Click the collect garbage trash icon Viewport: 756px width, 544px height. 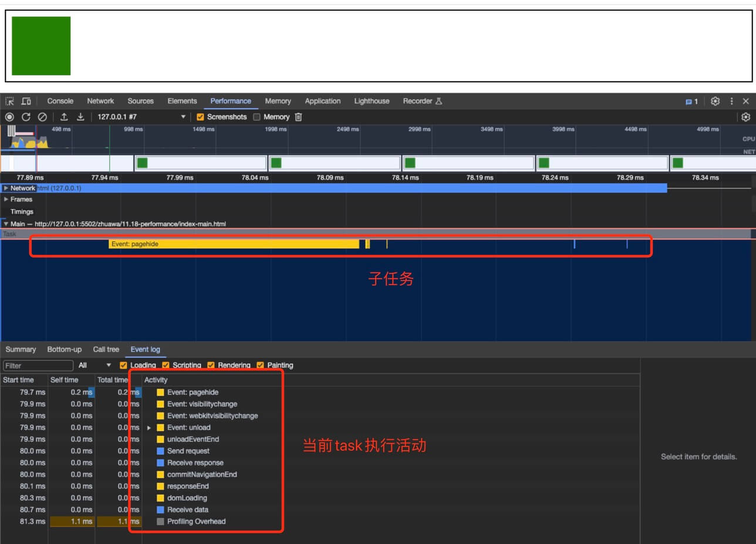point(298,117)
